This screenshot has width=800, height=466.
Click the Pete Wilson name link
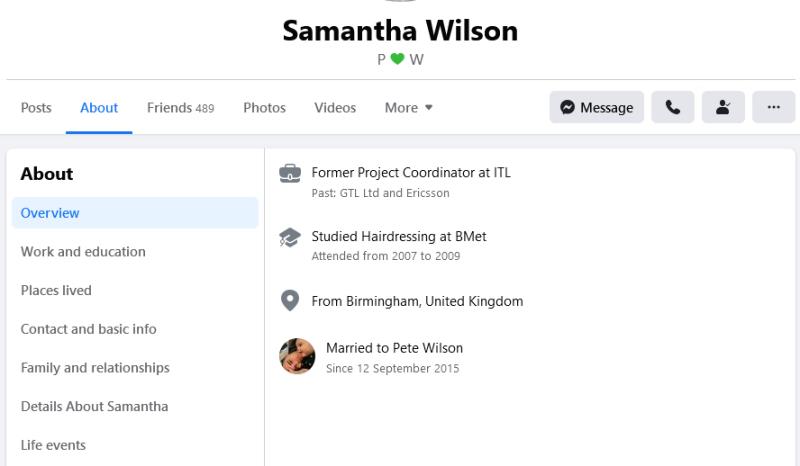coord(424,348)
